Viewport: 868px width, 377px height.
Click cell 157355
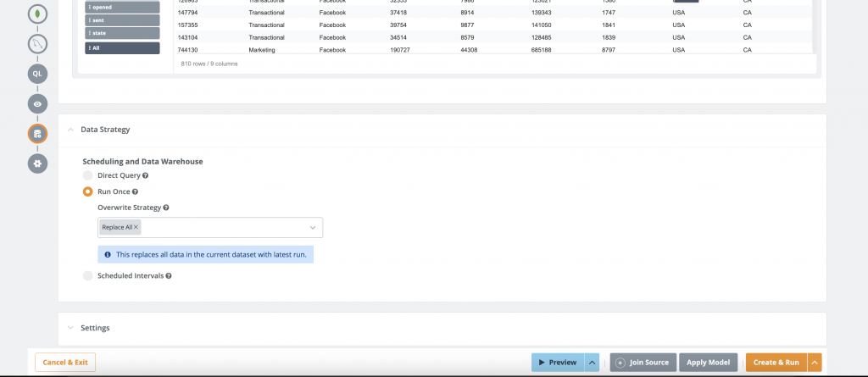pyautogui.click(x=187, y=25)
